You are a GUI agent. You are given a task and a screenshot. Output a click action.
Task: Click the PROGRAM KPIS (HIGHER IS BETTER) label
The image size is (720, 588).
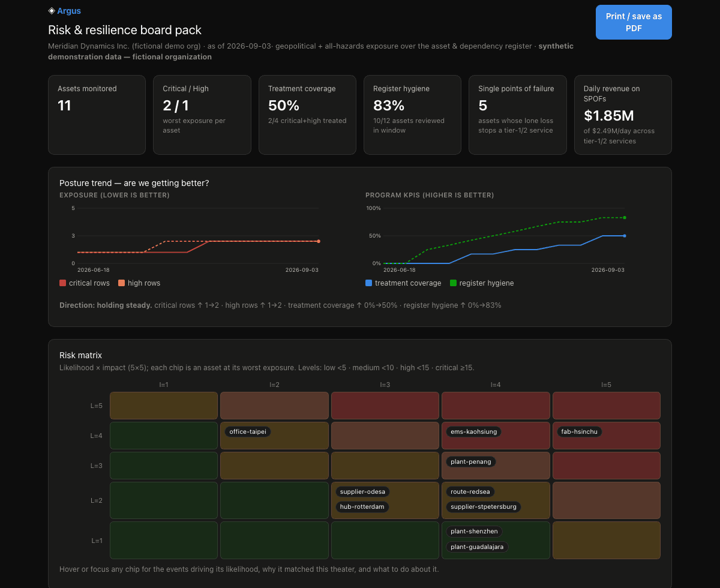430,195
